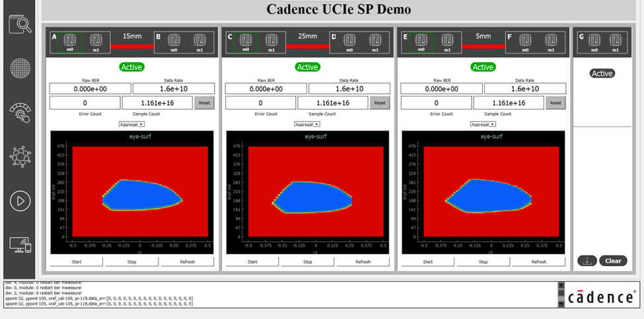Select chip m1 of die E
644x319 pixels.
(x=447, y=42)
